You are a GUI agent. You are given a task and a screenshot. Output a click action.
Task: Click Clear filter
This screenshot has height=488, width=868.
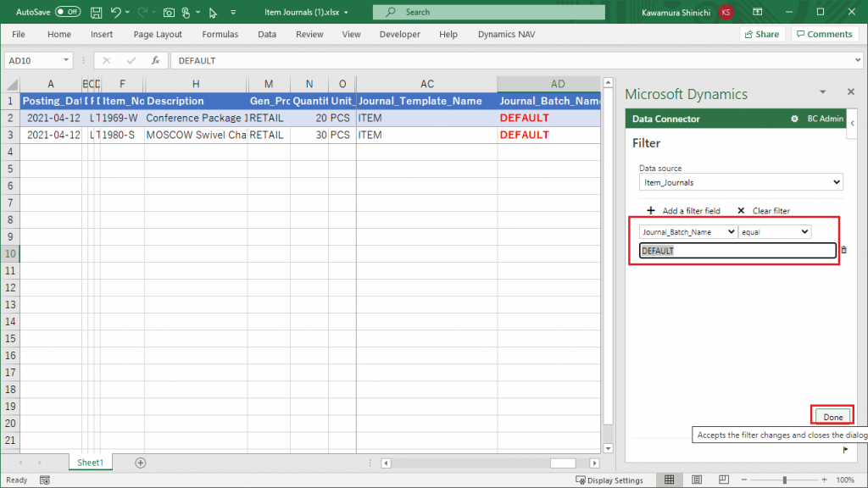[x=764, y=211]
